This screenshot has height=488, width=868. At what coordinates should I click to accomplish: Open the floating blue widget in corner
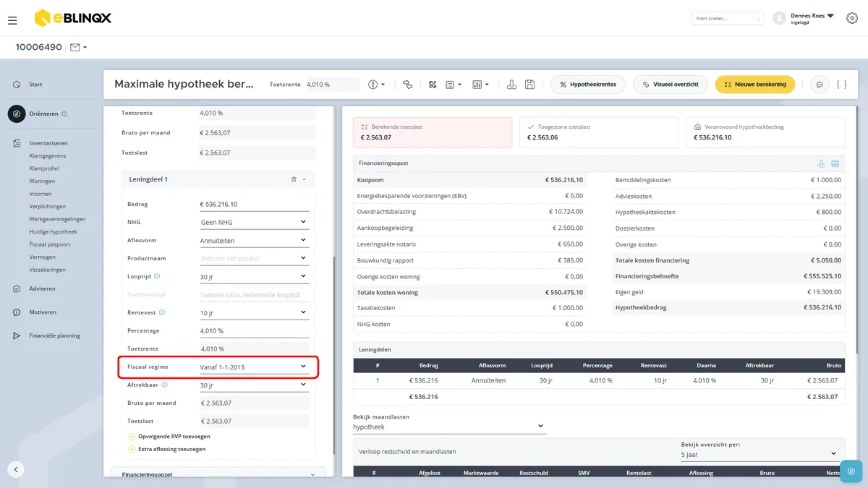(x=851, y=471)
